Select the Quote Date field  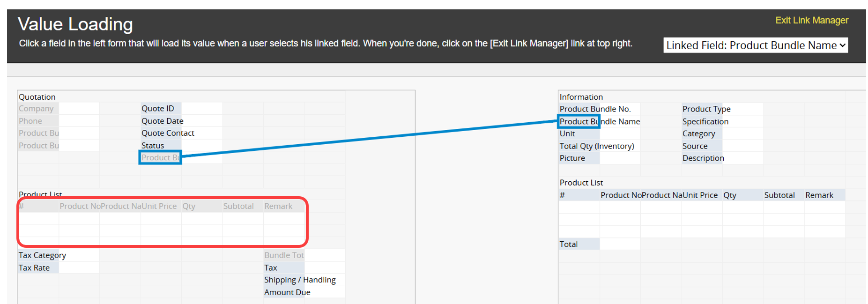[163, 121]
